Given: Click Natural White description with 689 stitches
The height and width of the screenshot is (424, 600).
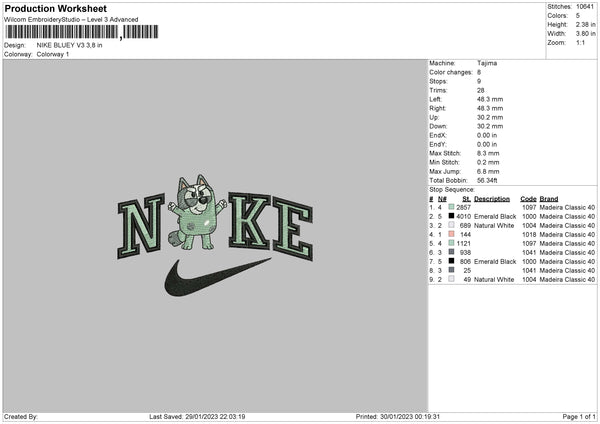Looking at the screenshot, I should click(x=494, y=226).
